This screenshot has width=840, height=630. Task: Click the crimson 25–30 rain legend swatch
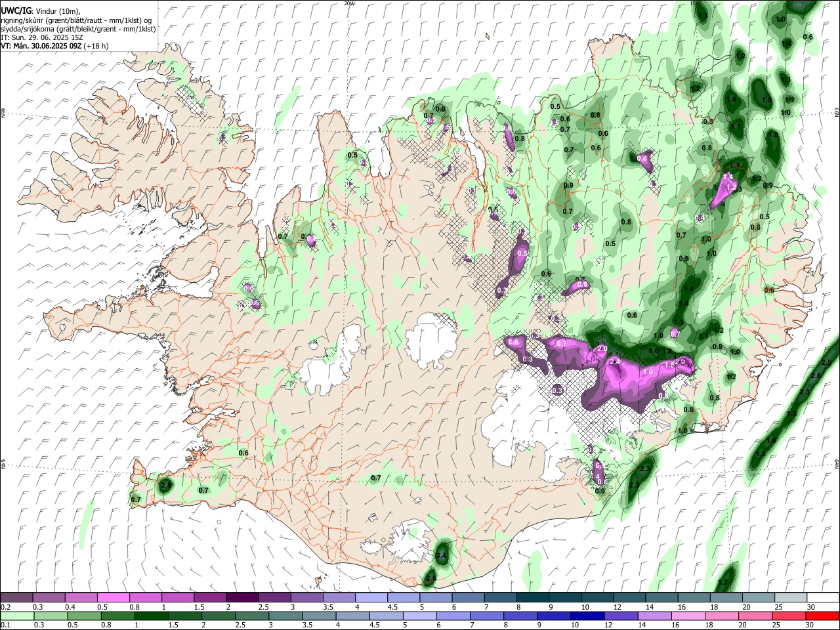790,616
